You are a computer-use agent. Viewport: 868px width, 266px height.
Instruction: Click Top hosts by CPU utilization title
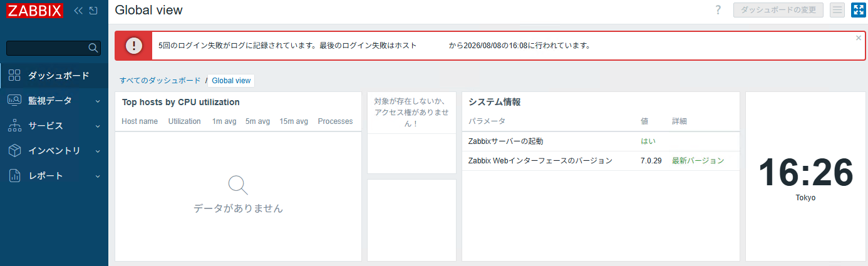coord(181,102)
